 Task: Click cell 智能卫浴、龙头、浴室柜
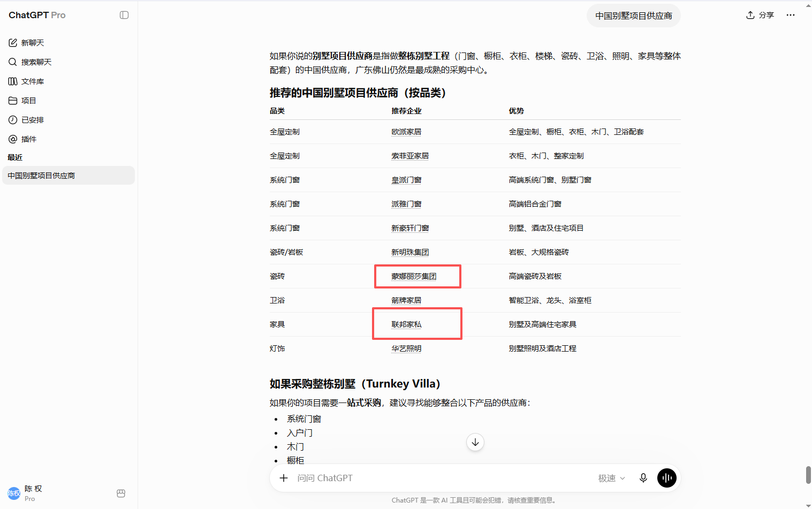pos(550,300)
